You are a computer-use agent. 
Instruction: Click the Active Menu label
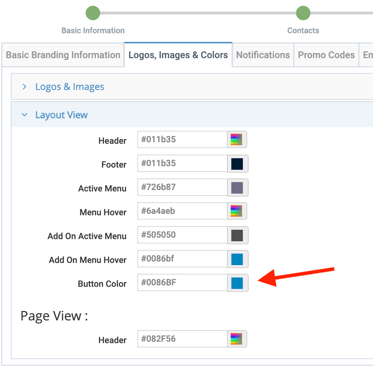102,188
